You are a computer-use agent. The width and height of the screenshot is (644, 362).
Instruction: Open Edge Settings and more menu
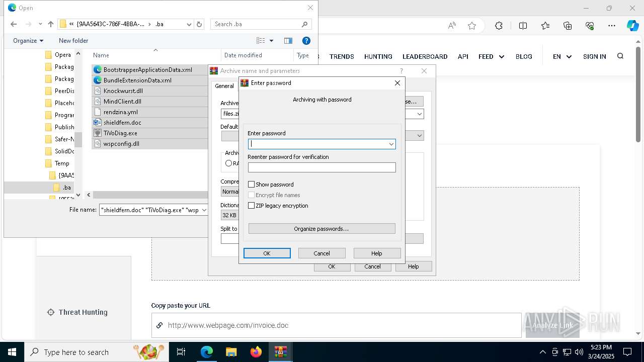click(612, 26)
